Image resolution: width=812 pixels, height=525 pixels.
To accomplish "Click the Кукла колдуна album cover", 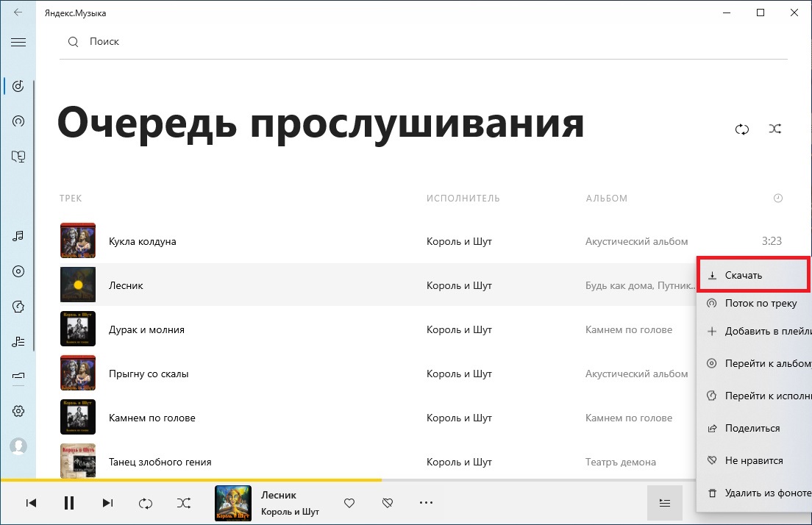I will pyautogui.click(x=78, y=240).
